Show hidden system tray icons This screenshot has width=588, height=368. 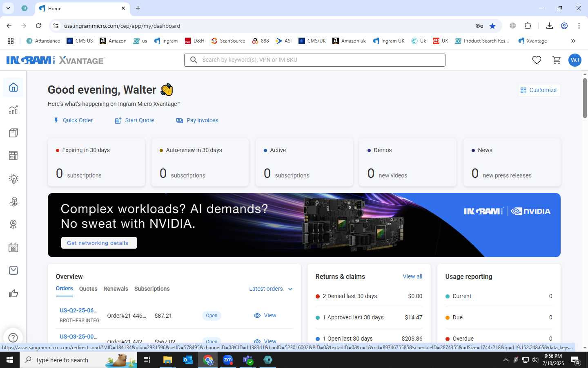(x=506, y=360)
